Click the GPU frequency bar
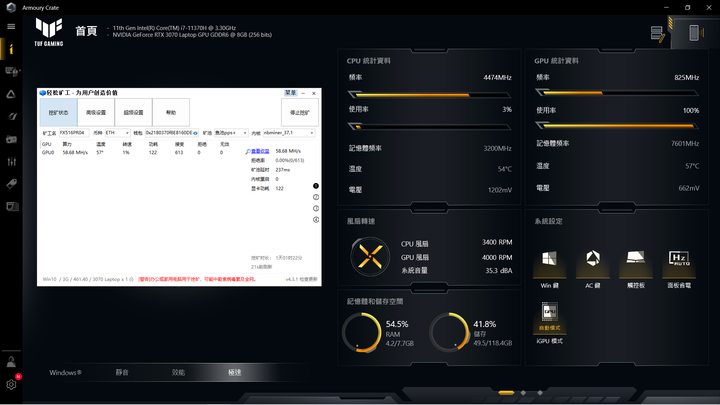This screenshot has width=720, height=405. [x=617, y=93]
